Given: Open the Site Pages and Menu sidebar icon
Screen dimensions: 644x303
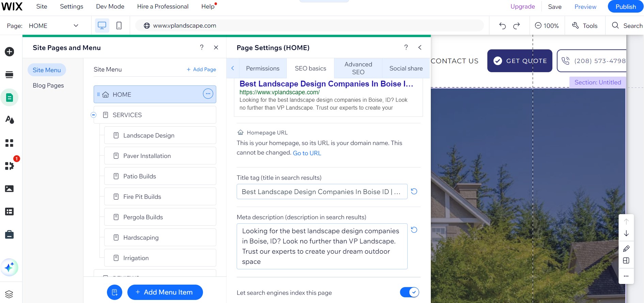Looking at the screenshot, I should click(10, 98).
